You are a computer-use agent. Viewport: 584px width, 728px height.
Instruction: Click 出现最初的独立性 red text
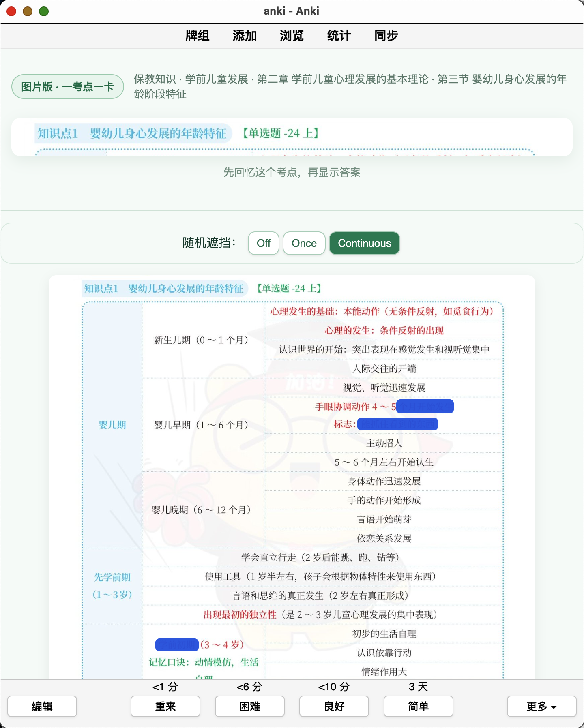coord(240,615)
